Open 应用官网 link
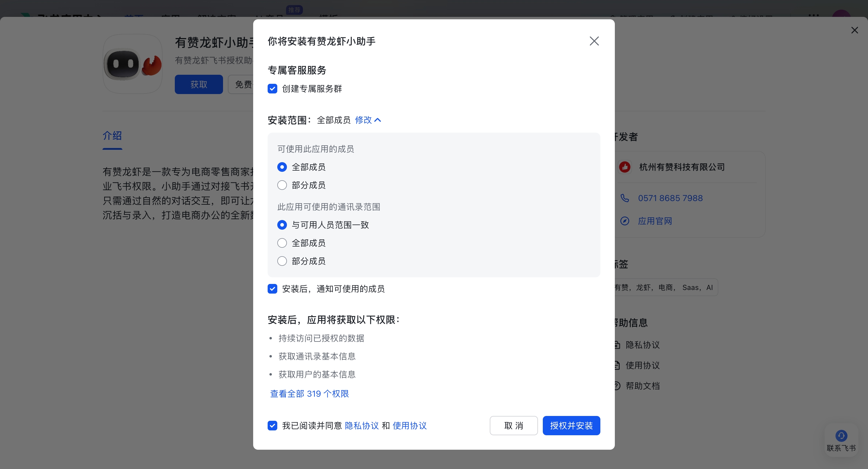Image resolution: width=868 pixels, height=469 pixels. point(655,221)
